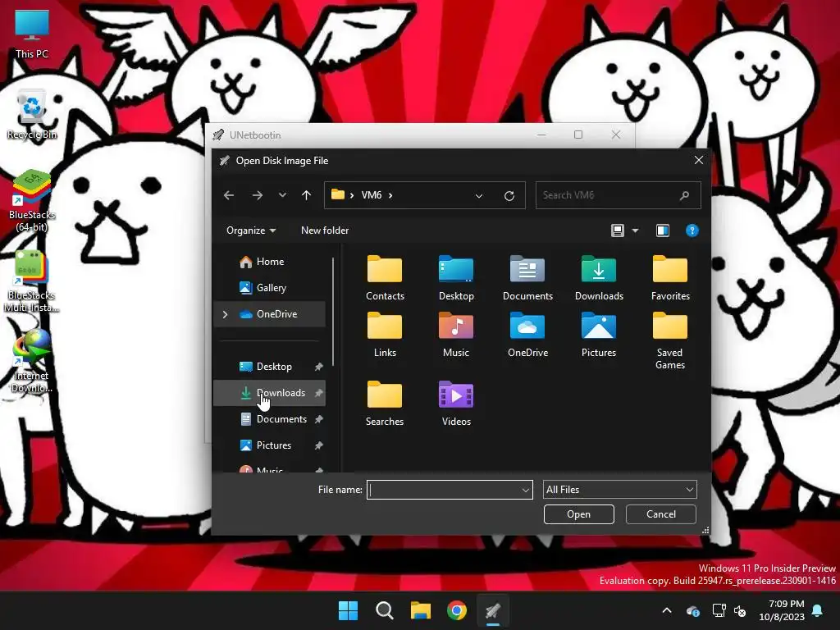840x630 pixels.
Task: Click the navigation pane scrollbar
Action: coord(333,312)
